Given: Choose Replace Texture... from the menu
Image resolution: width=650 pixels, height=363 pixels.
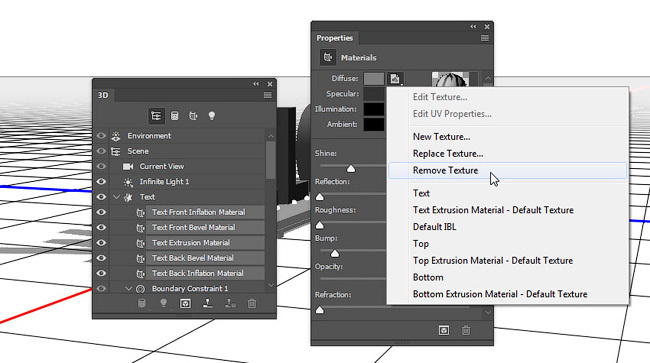Looking at the screenshot, I should 448,154.
